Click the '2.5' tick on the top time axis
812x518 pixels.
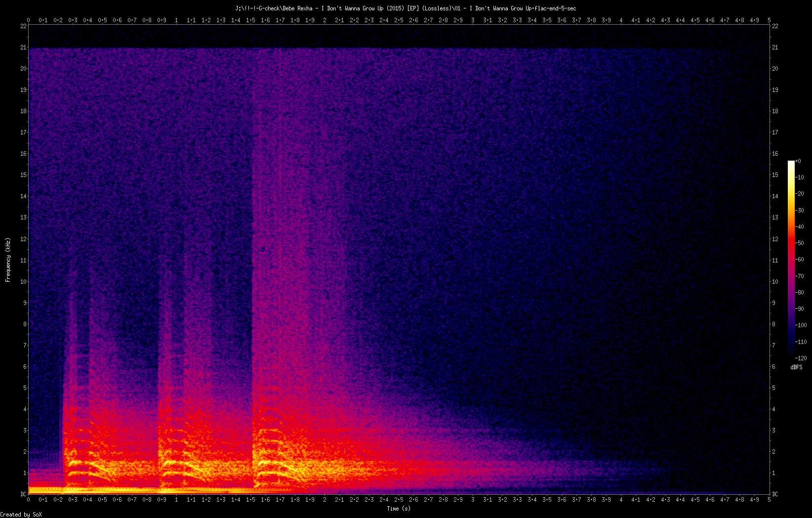click(x=399, y=20)
